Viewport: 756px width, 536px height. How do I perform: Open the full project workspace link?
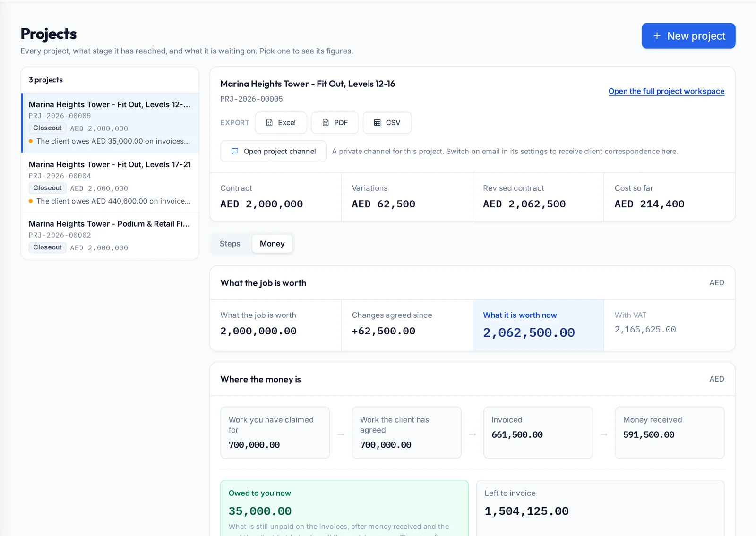point(666,91)
